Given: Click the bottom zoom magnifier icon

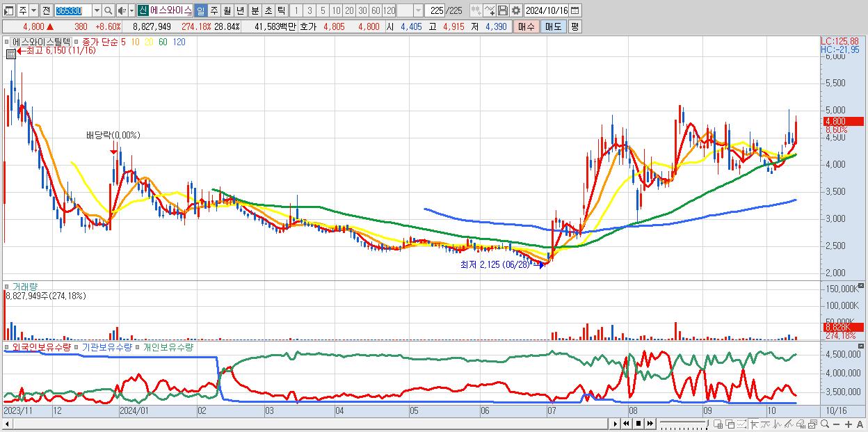Looking at the screenshot, I should [825, 424].
